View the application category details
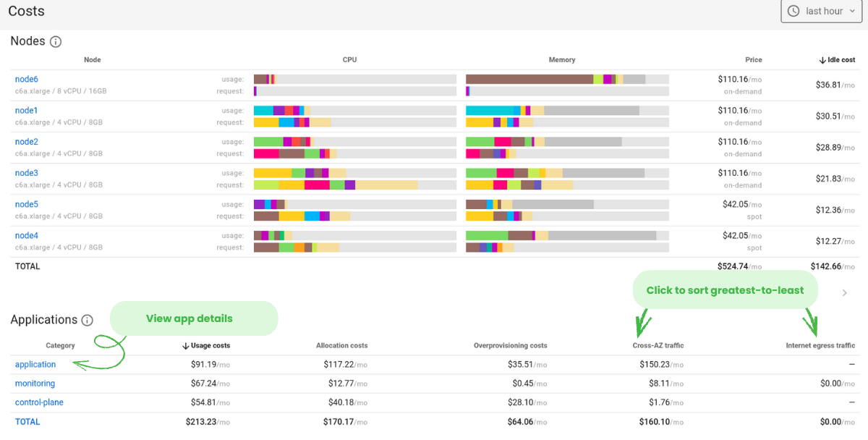This screenshot has width=868, height=440. click(35, 365)
